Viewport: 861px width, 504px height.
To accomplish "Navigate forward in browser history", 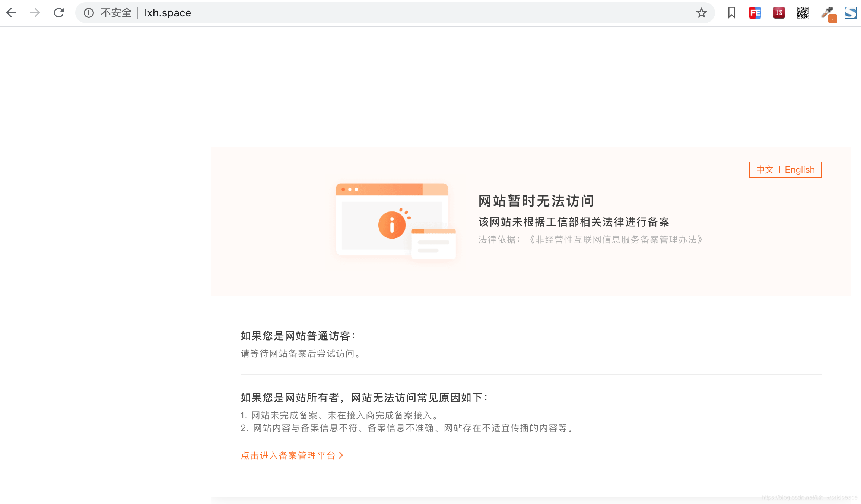I will pyautogui.click(x=35, y=12).
